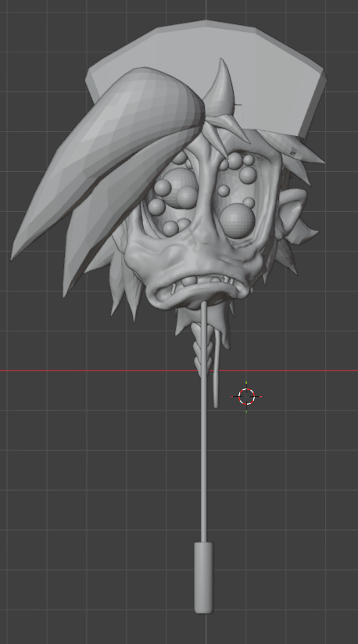358x644 pixels.
Task: Select the cylindrical pin cap at the bottom
Action: (x=204, y=578)
